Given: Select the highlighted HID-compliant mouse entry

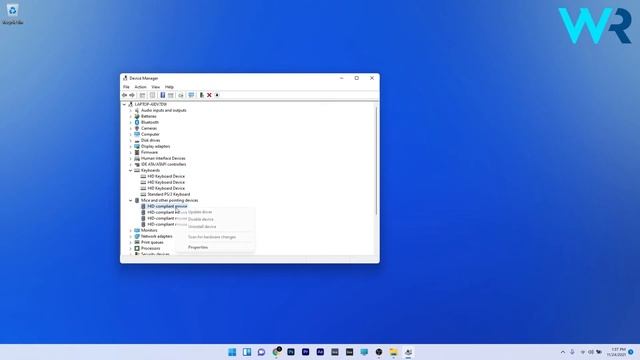Looking at the screenshot, I should [167, 207].
